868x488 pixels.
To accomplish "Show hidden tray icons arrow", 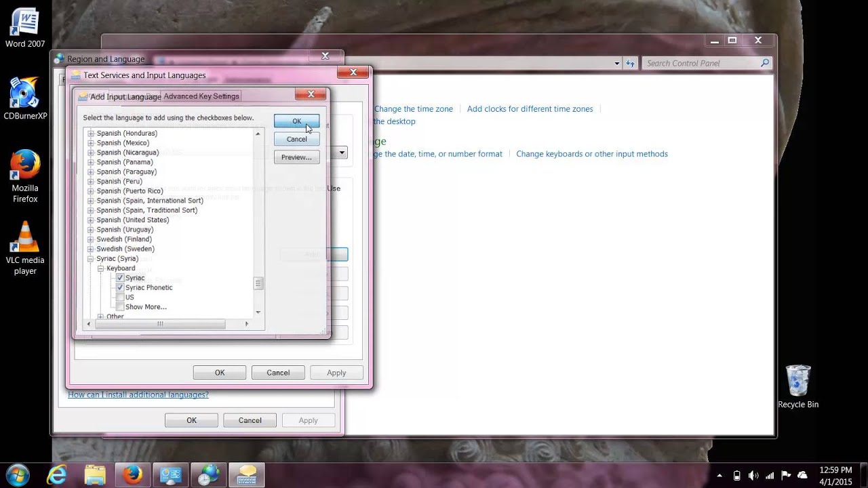I will tap(719, 475).
